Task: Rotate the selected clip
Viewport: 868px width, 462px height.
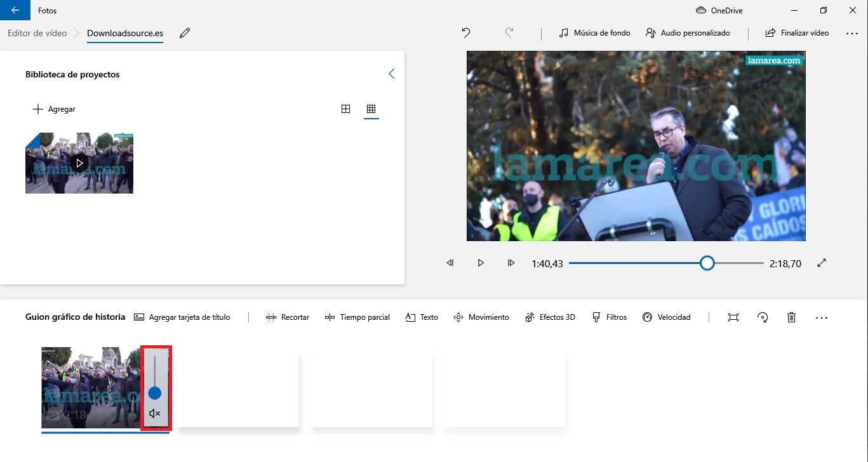Action: point(763,317)
